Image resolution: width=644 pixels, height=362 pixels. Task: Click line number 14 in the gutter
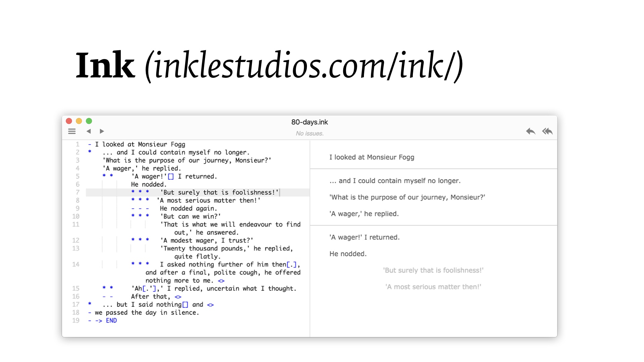[x=76, y=264]
